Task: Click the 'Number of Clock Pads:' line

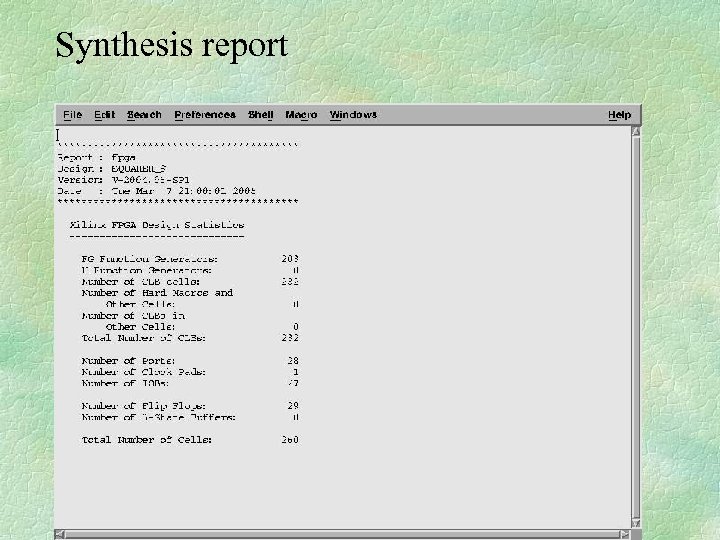Action: pyautogui.click(x=190, y=372)
